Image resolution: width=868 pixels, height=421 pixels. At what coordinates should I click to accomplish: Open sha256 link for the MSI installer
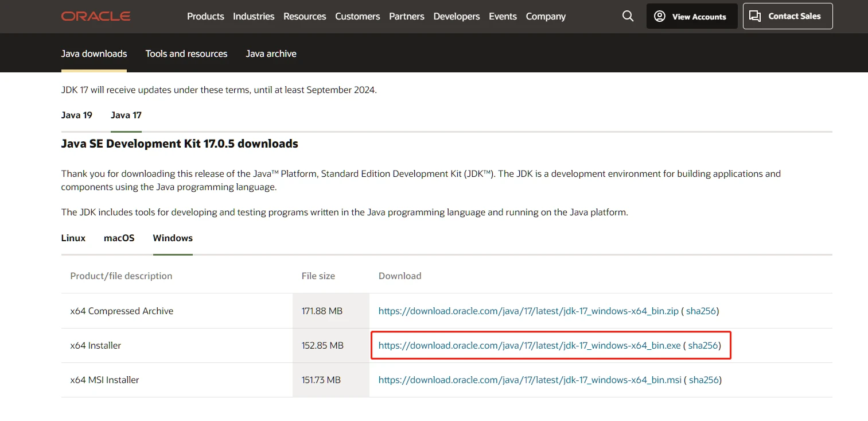[x=704, y=380]
